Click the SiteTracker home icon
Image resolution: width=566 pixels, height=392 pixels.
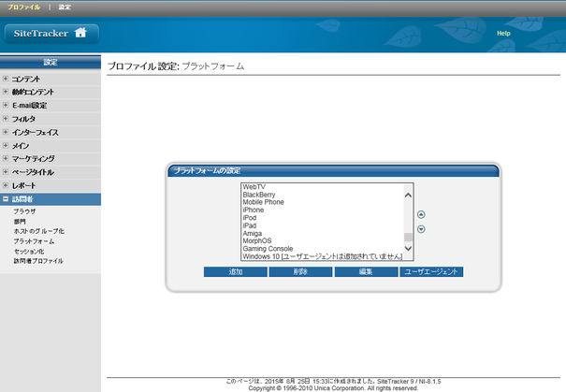coord(80,33)
